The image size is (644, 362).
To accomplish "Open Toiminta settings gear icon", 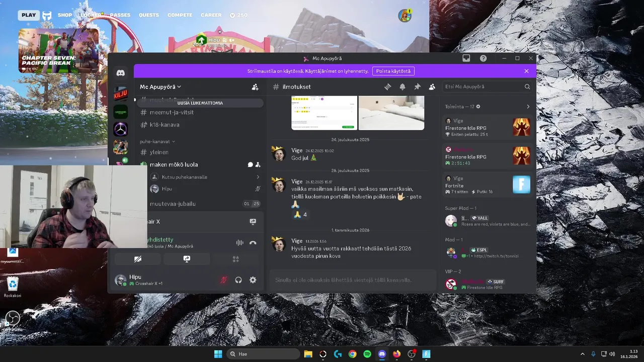I will tap(478, 107).
